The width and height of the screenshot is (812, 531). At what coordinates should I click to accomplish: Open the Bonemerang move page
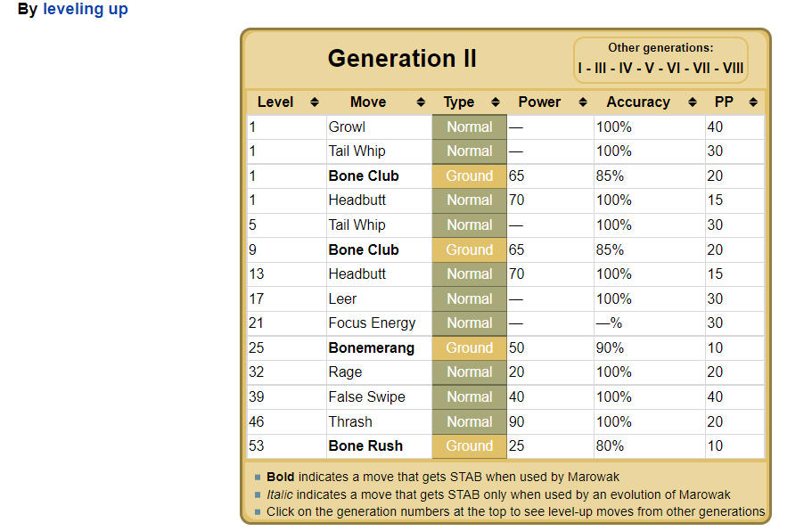pyautogui.click(x=372, y=347)
